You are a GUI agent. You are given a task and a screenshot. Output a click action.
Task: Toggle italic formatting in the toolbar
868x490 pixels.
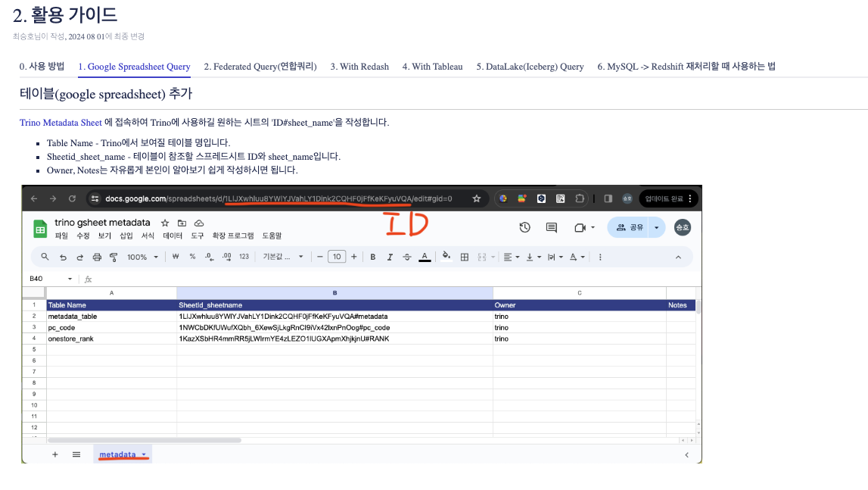point(390,257)
